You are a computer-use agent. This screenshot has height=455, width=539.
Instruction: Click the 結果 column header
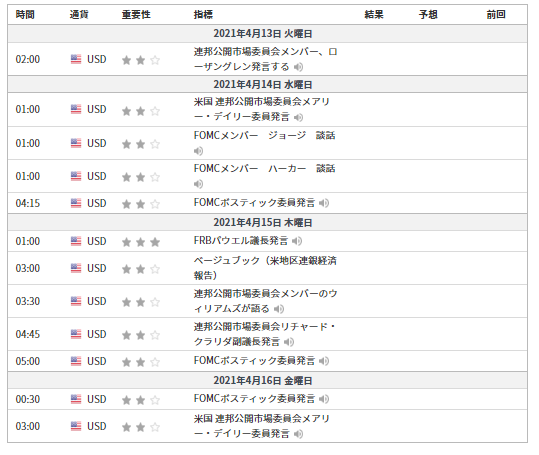pos(374,14)
